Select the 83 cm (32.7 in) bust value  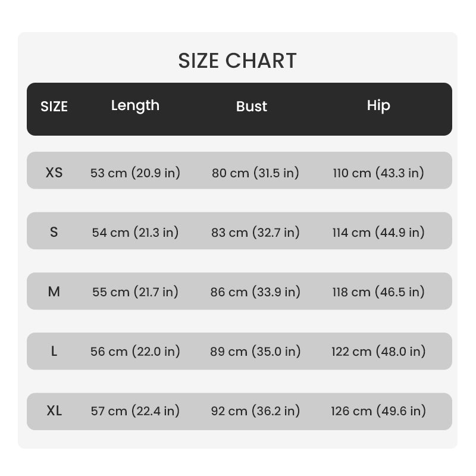pos(255,233)
